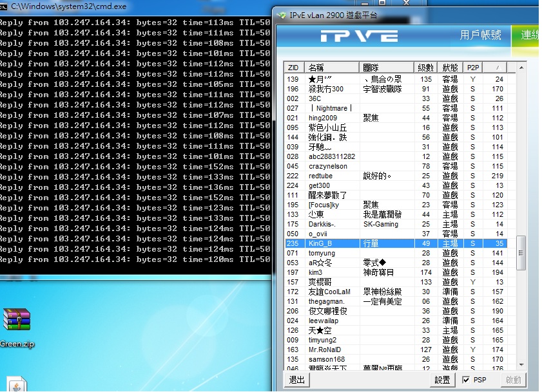Open 設置 settings button
Viewport: 542px width, 392px height.
[x=442, y=380]
